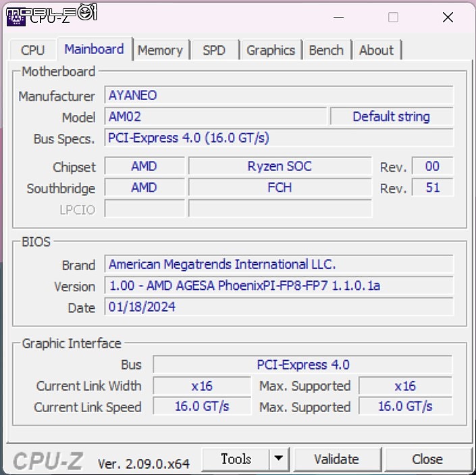476x475 pixels.
Task: Click the Max. Supported speed 16.0 GT/s
Action: point(405,406)
